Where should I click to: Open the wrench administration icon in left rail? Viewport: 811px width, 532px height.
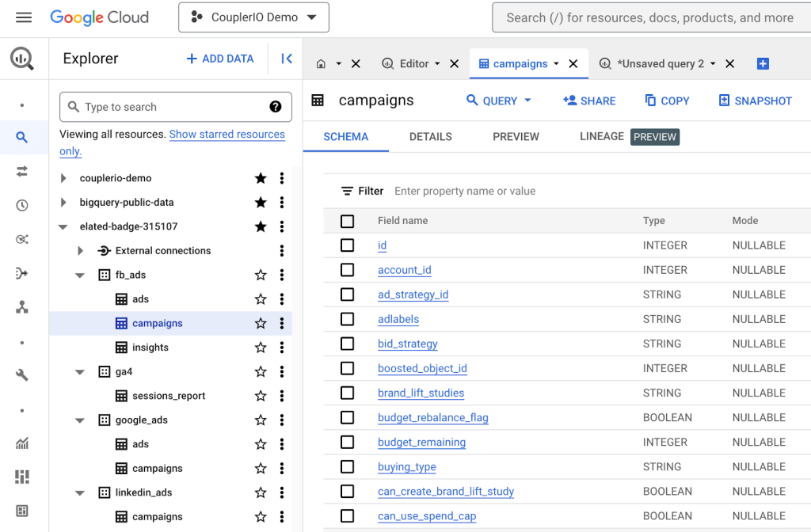21,374
